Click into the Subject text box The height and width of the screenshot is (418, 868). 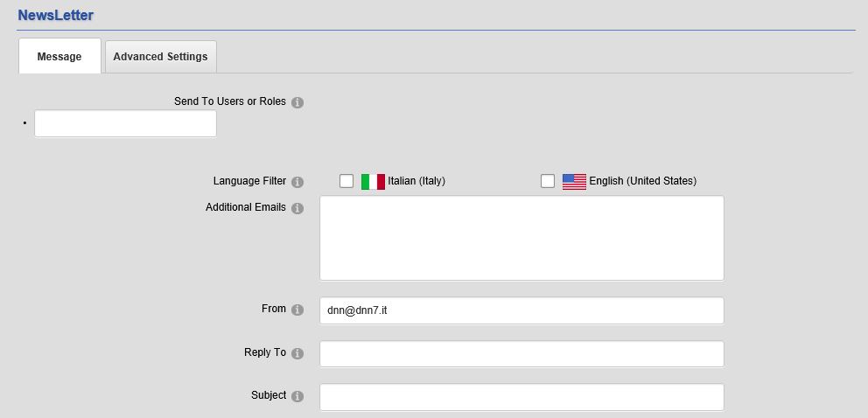[521, 397]
